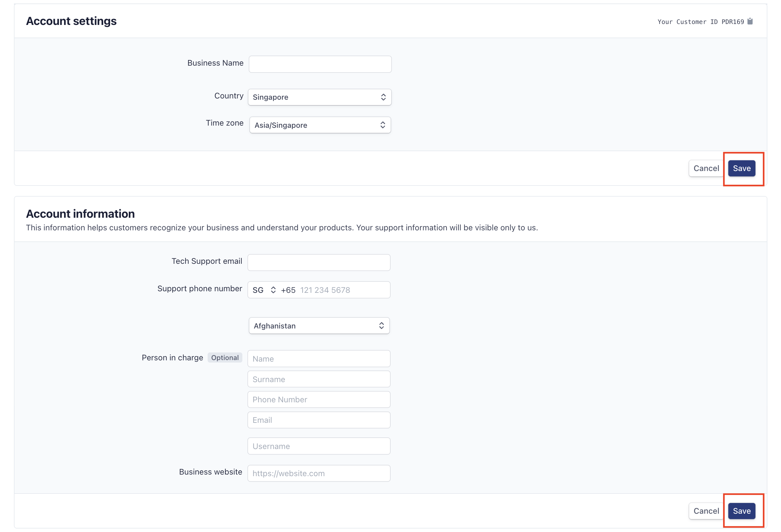Select the Business website URL field
The image size is (781, 532).
(319, 473)
